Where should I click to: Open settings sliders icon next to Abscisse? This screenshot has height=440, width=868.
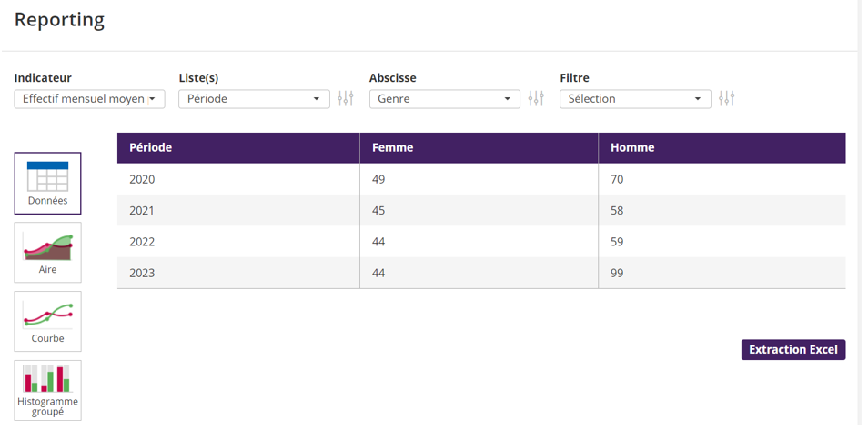(x=536, y=99)
